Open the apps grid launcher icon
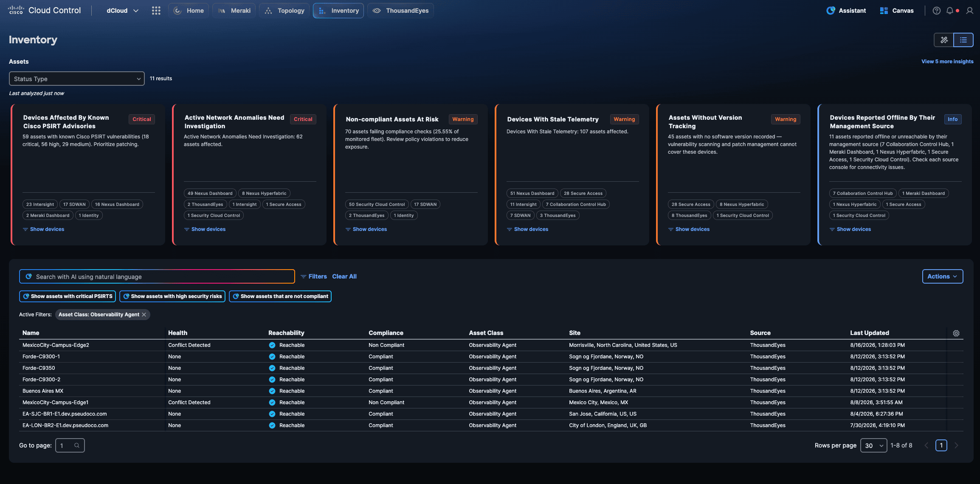Screen dimensions: 980x484 (x=156, y=11)
